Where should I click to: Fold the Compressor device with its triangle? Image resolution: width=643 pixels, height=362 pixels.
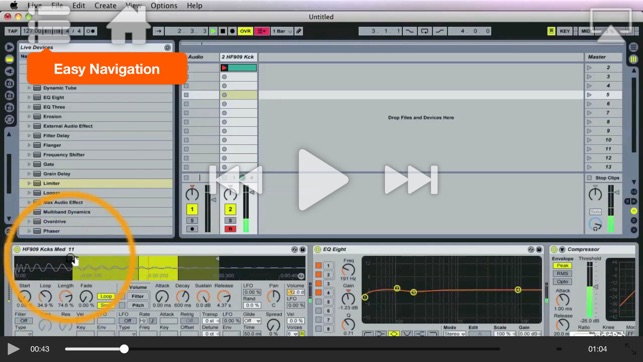pyautogui.click(x=562, y=249)
